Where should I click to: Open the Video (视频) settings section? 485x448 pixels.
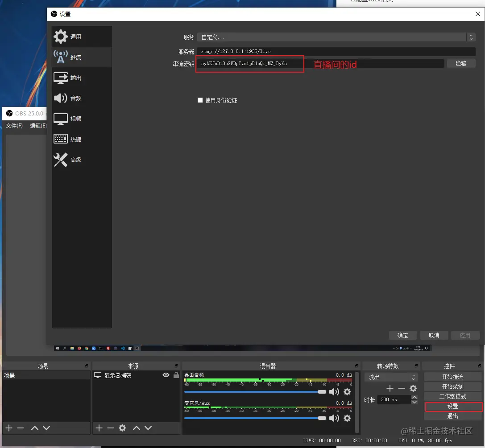82,119
